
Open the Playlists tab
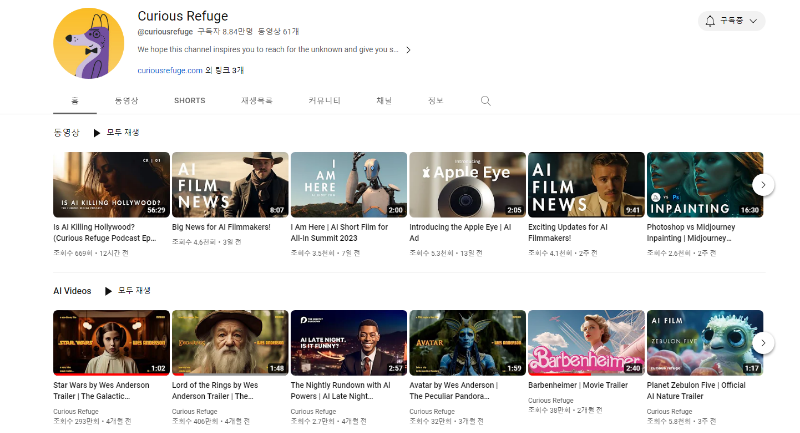pos(257,100)
